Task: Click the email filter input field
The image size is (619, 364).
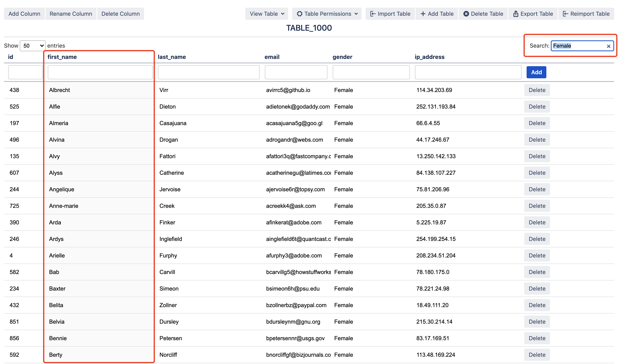Action: 296,72
